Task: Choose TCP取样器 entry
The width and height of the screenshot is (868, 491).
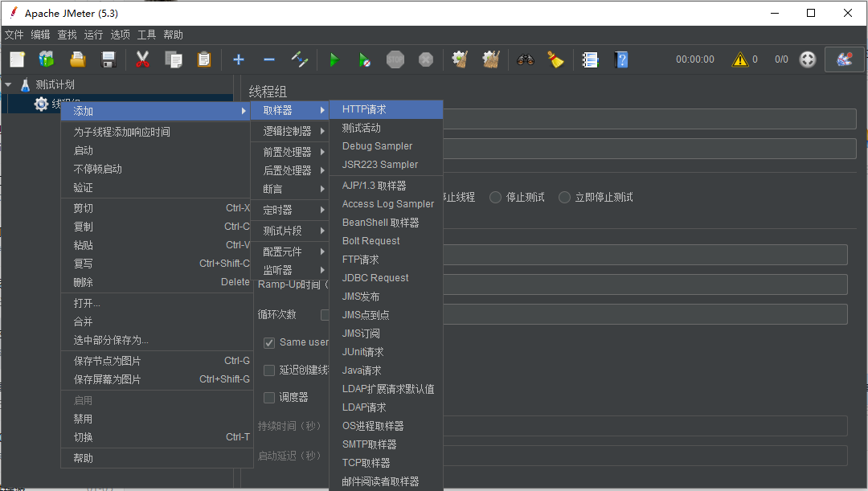Action: 386,463
